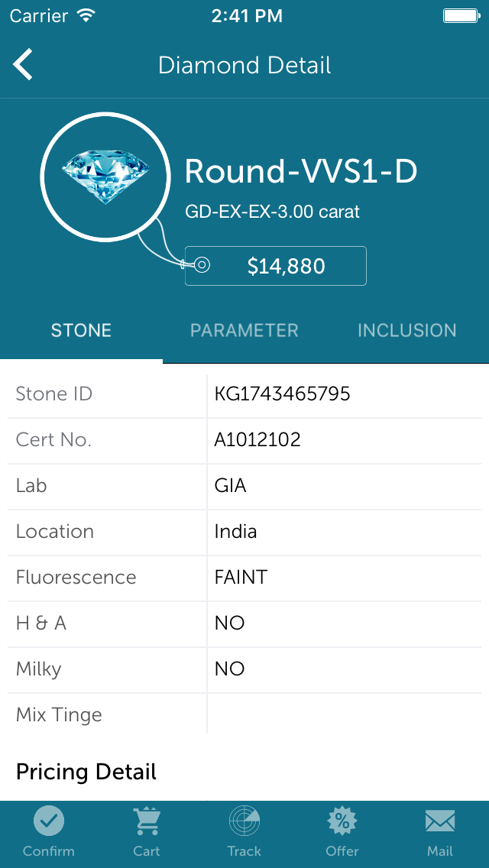Tap the diamond image thumbnail
The height and width of the screenshot is (868, 489).
click(106, 177)
